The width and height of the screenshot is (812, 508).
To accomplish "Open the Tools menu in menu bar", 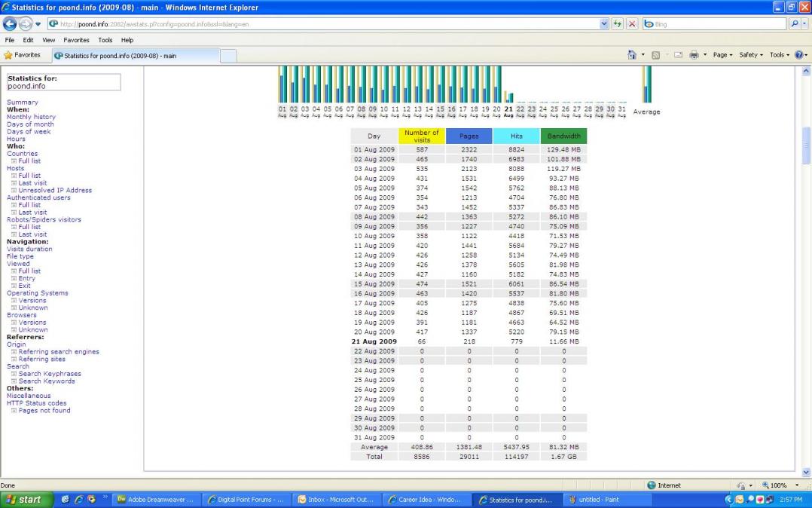I will (x=105, y=40).
